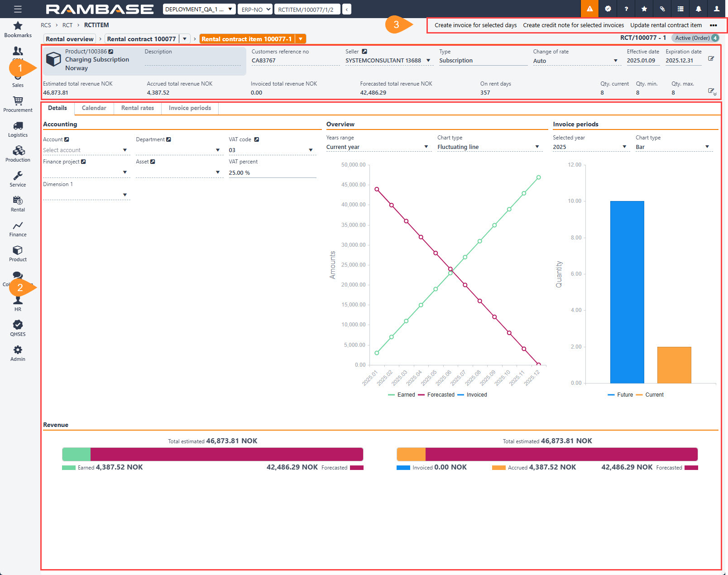Click Create invoice for selected days
The image size is (728, 575).
475,25
